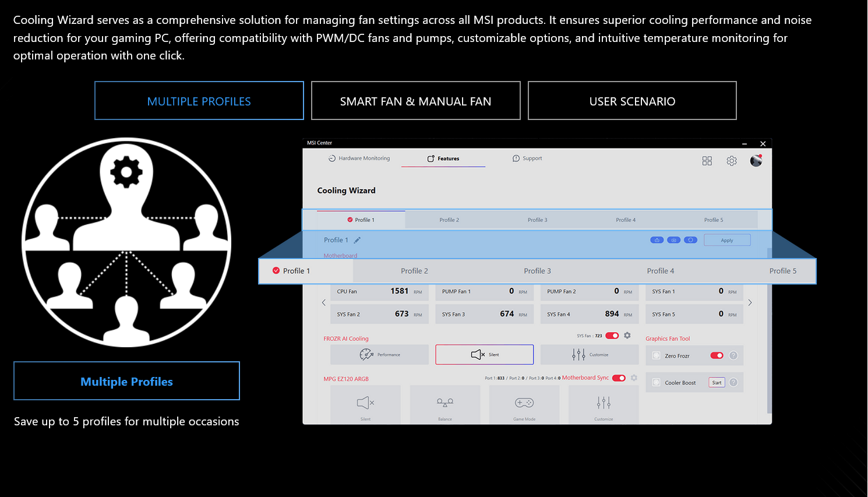This screenshot has width=868, height=497.
Task: Open the gear settings beside the SYS Fan toggle
Action: click(x=627, y=336)
